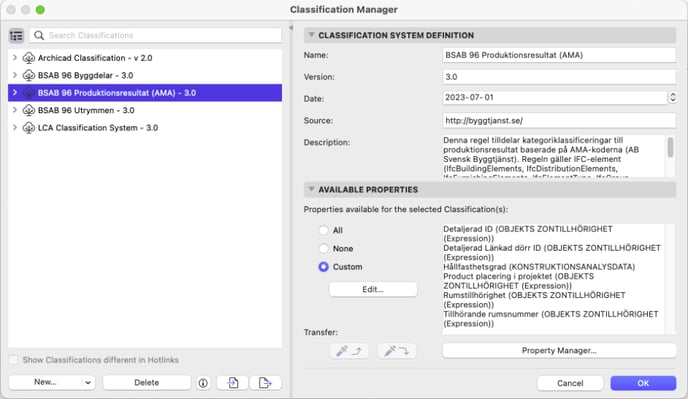
Task: Select BSAB 96 Byggdelar - 3.0 row
Action: (x=145, y=75)
